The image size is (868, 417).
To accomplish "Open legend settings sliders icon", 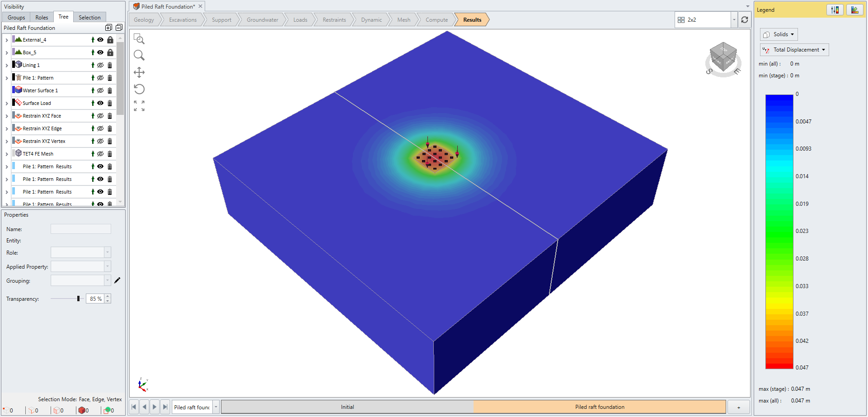I will (835, 10).
